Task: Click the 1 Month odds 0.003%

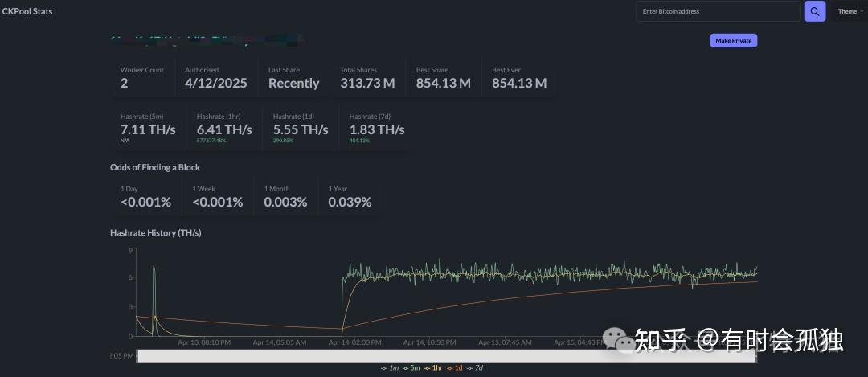Action: click(x=285, y=202)
